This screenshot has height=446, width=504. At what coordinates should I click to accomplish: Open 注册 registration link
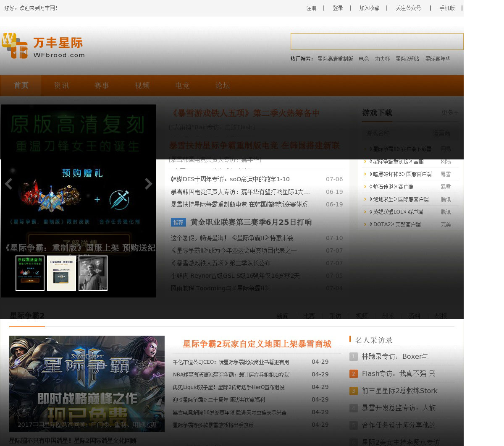pyautogui.click(x=311, y=8)
